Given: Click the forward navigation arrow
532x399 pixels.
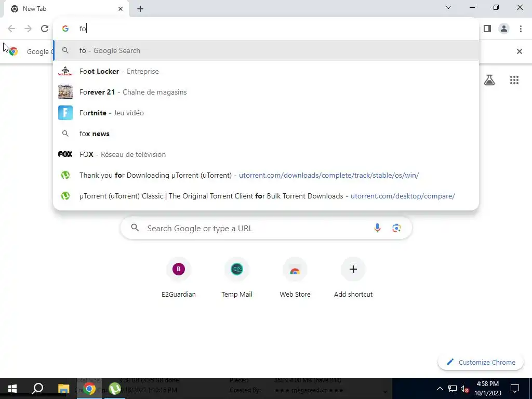Looking at the screenshot, I should (28, 29).
